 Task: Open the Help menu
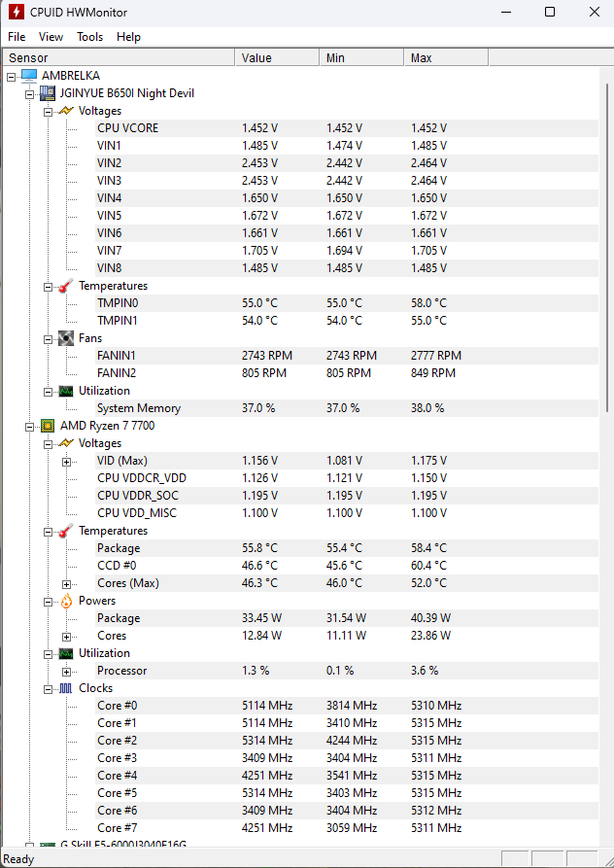[128, 37]
